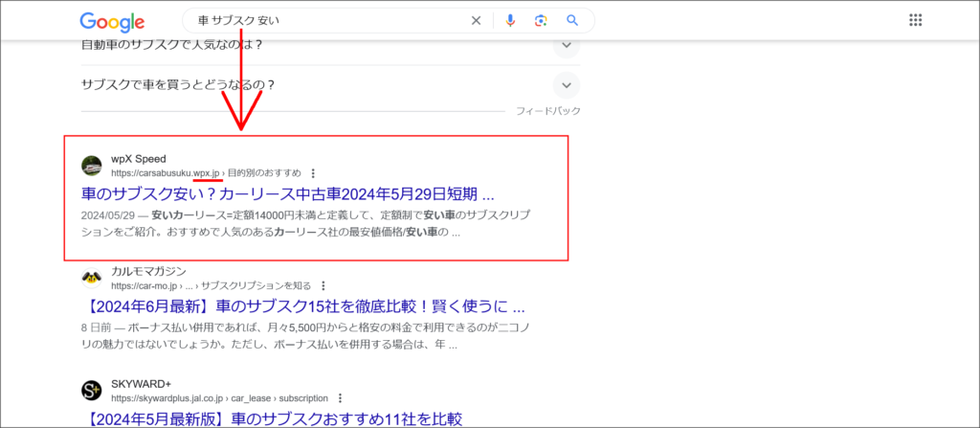Open 車のサブスク安い？カーリース中古車 result link
Screen dimensions: 980x428
pos(288,193)
